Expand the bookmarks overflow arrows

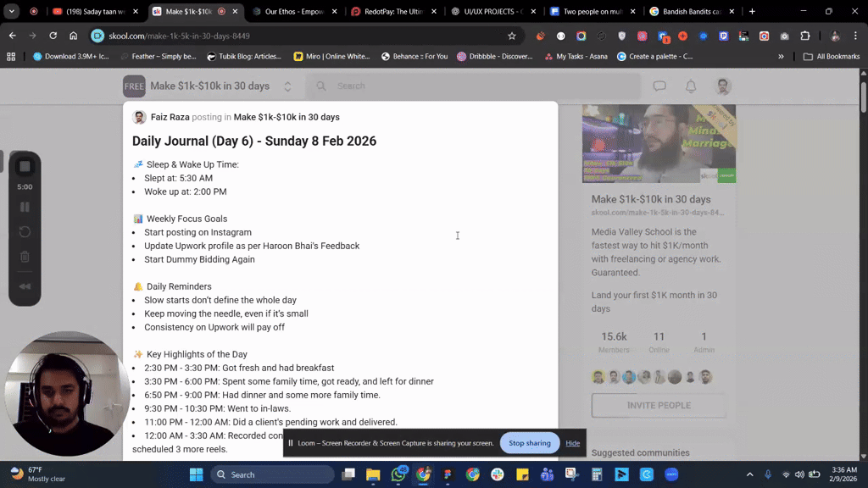(781, 58)
